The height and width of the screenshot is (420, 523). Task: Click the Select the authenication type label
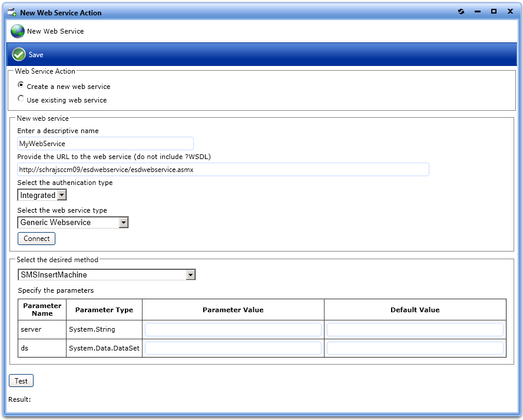coord(65,183)
